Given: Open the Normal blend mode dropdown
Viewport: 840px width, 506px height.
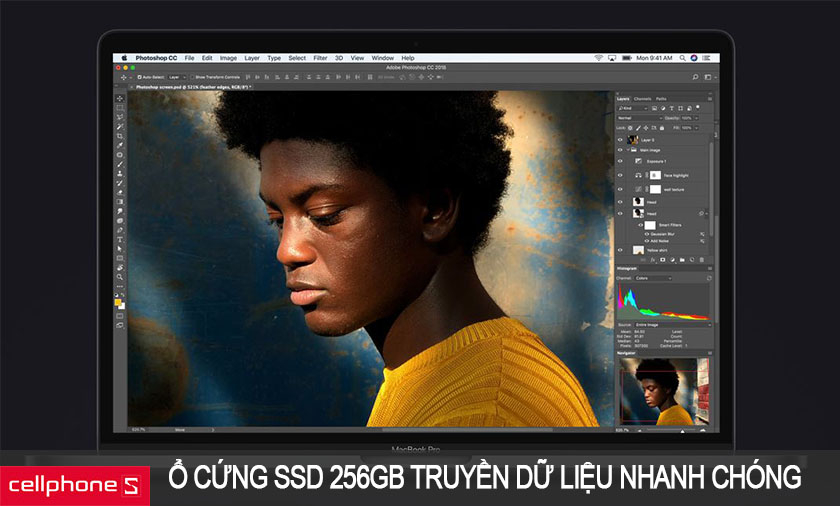Looking at the screenshot, I should click(640, 118).
